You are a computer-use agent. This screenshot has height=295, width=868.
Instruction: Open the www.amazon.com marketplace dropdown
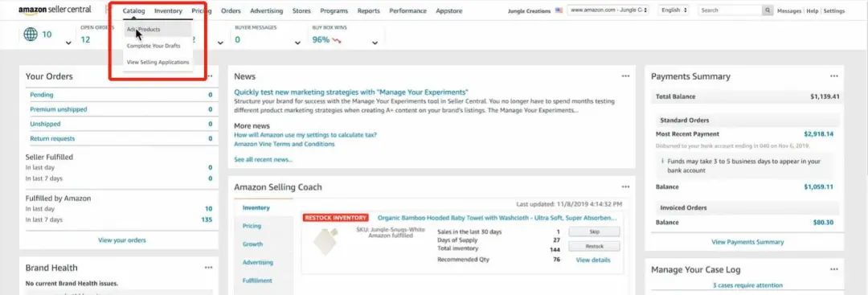pos(608,10)
